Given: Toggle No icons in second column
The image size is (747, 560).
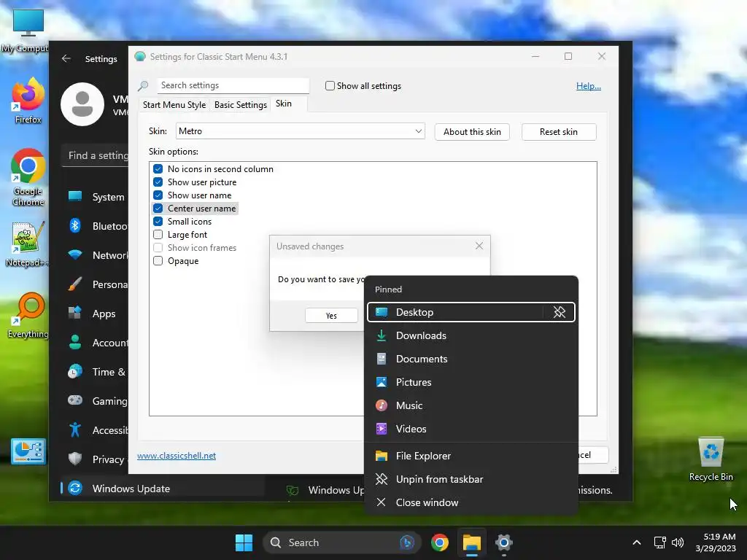Looking at the screenshot, I should pyautogui.click(x=158, y=169).
